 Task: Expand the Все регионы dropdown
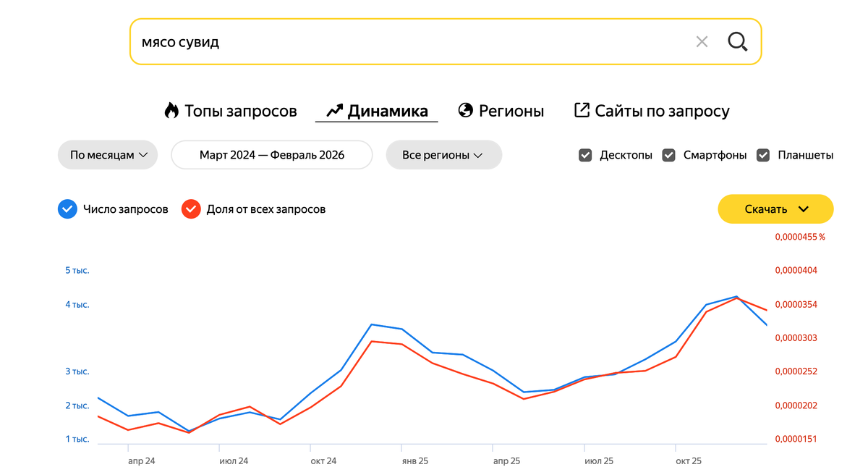(443, 155)
